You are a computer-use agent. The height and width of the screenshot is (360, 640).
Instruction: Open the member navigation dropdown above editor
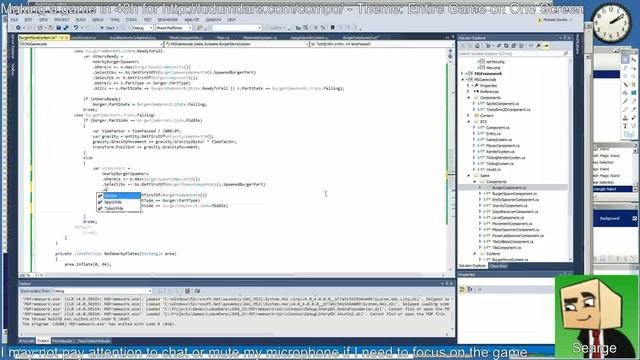[x=381, y=44]
